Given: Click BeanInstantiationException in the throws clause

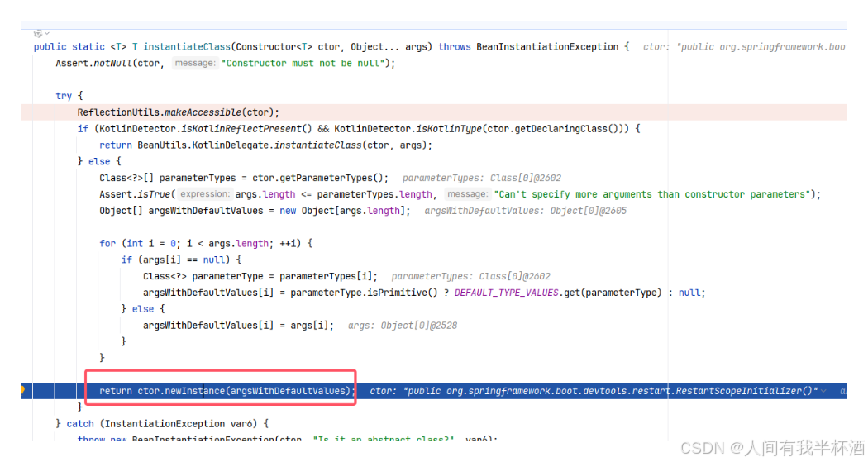Looking at the screenshot, I should pos(547,47).
